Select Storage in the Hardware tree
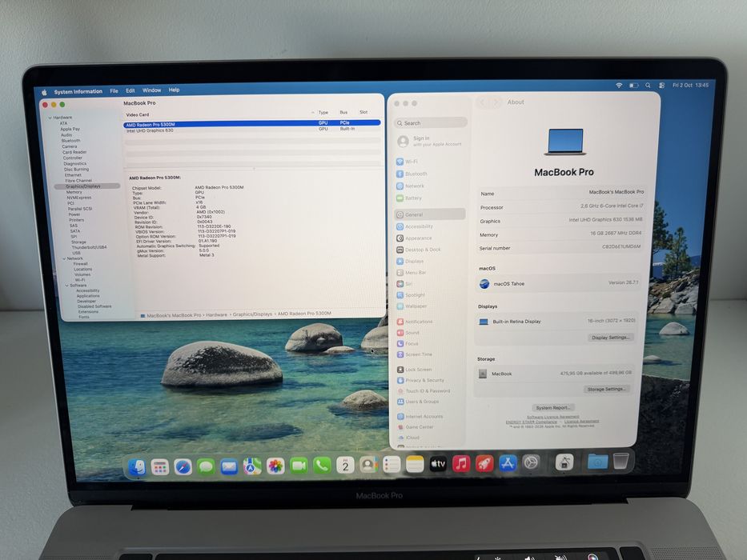Screen dimensions: 747x560 pyautogui.click(x=78, y=242)
